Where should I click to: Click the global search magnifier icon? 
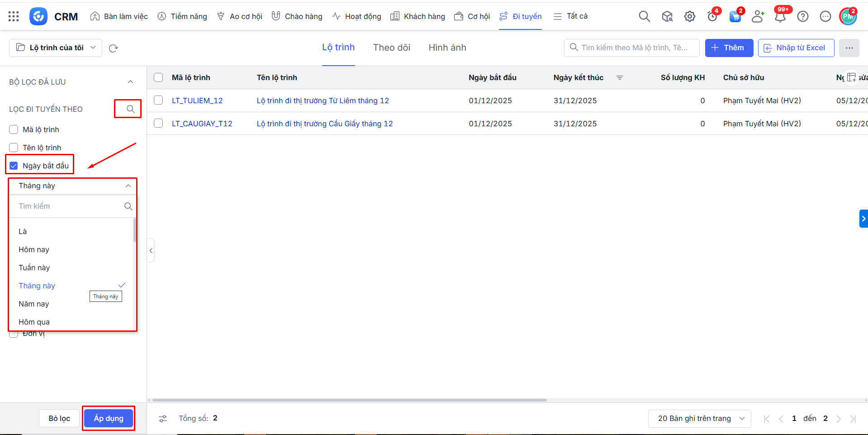[x=644, y=17]
